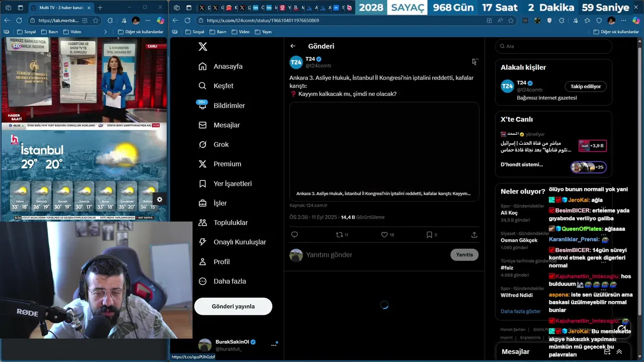Open T24 avatar on the post
Viewport: 644px width, 362px height.
tap(296, 62)
